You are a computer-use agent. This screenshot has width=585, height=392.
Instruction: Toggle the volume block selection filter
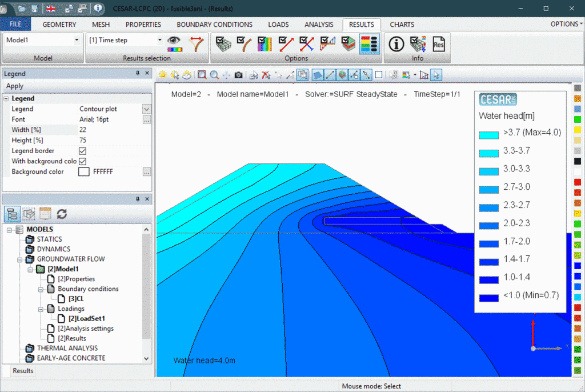click(342, 75)
